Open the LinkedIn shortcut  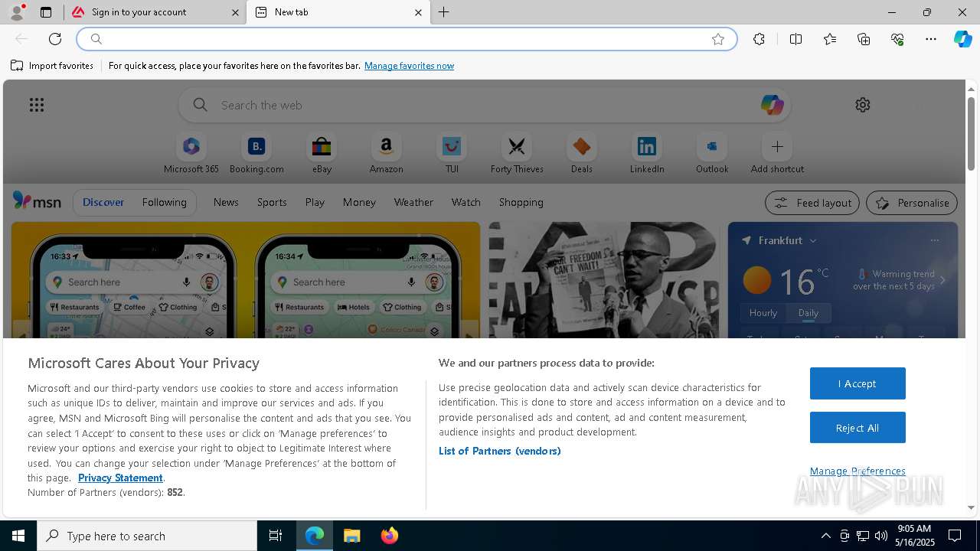(x=647, y=153)
